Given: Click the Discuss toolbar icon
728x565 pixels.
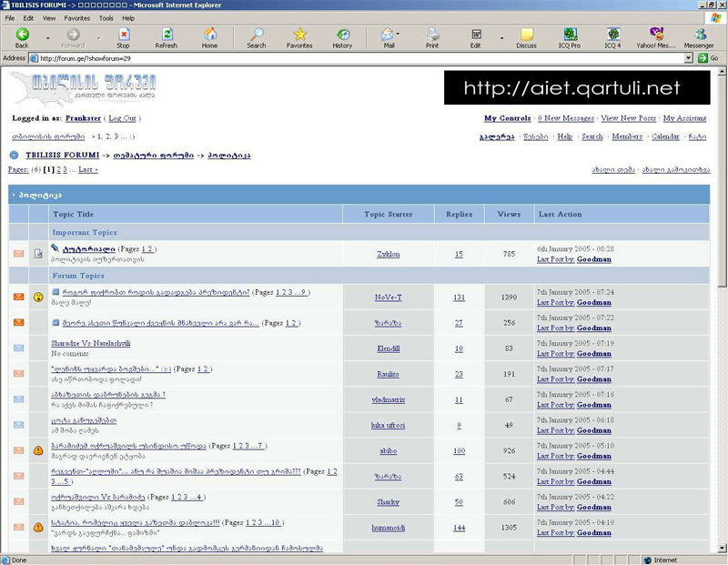Looking at the screenshot, I should click(526, 36).
